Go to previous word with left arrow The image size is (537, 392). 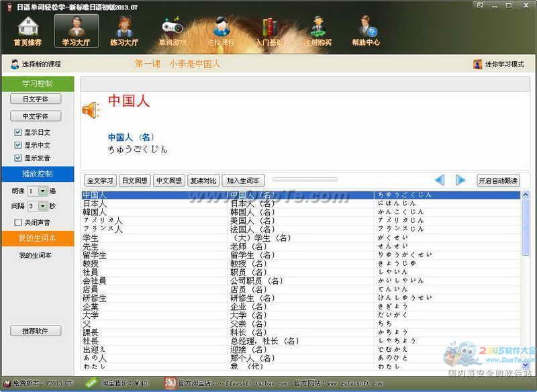pos(440,180)
